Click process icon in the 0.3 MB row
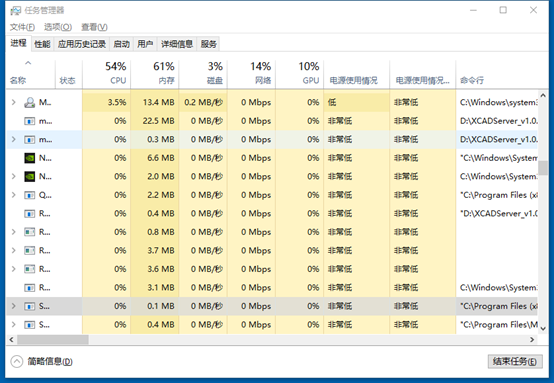 (29, 140)
